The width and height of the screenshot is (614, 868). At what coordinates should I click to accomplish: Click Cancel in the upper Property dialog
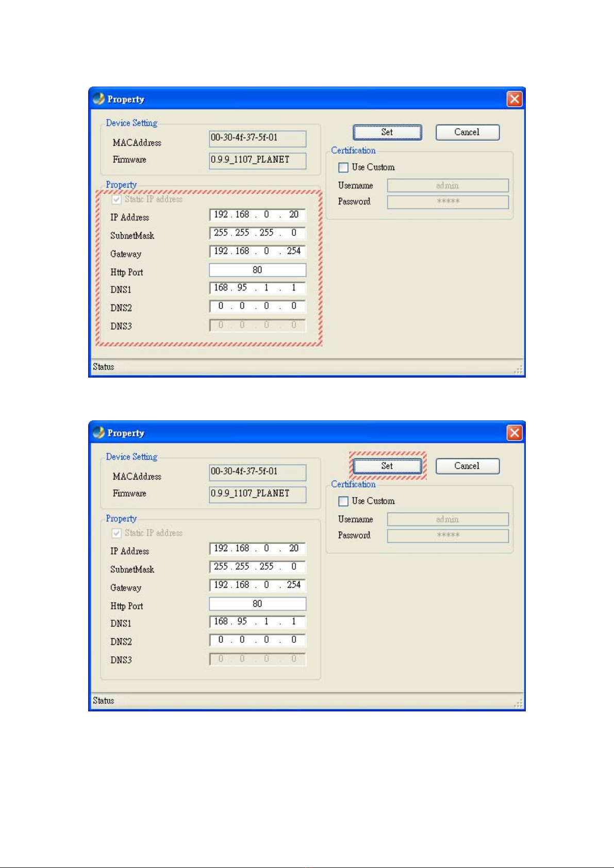tap(467, 132)
